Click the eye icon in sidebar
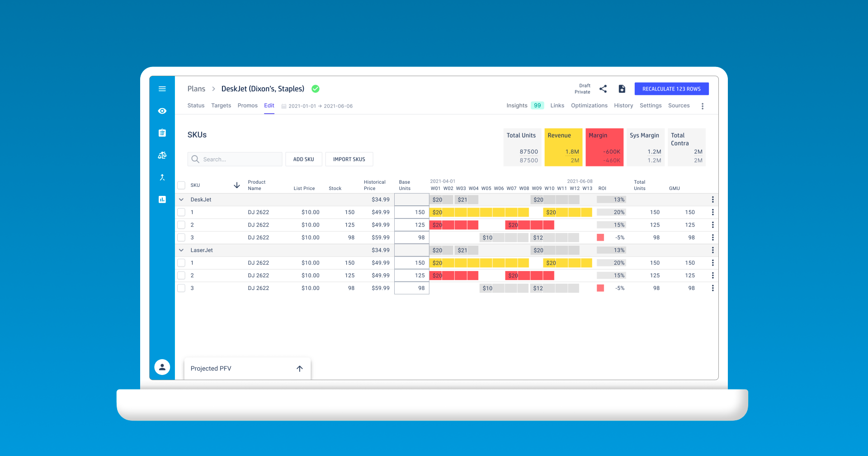This screenshot has height=456, width=868. (162, 111)
